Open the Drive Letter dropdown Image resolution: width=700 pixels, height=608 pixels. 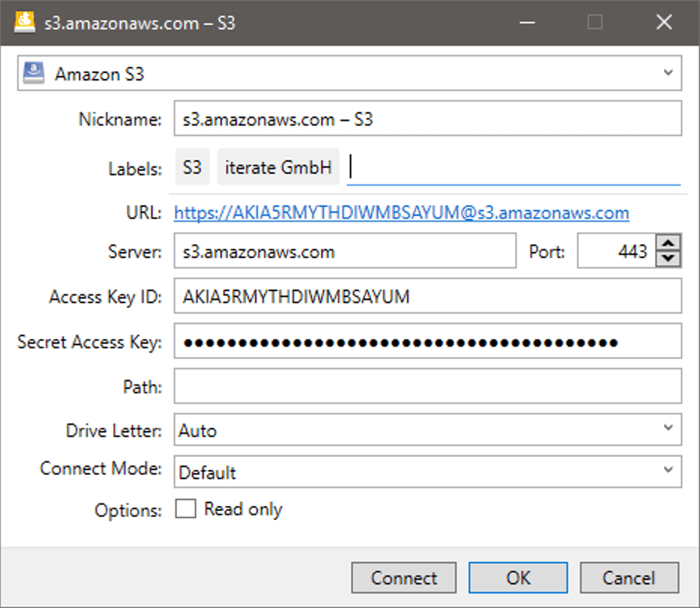coord(428,430)
